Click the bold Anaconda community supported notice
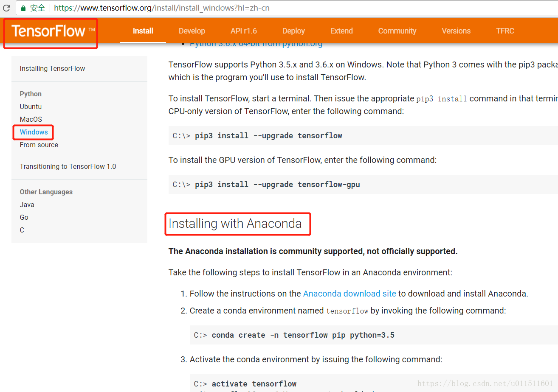 [313, 251]
